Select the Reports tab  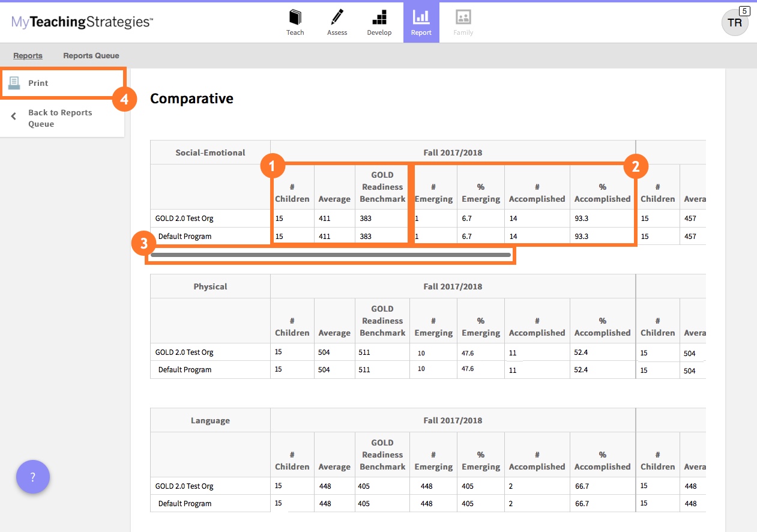[x=28, y=55]
